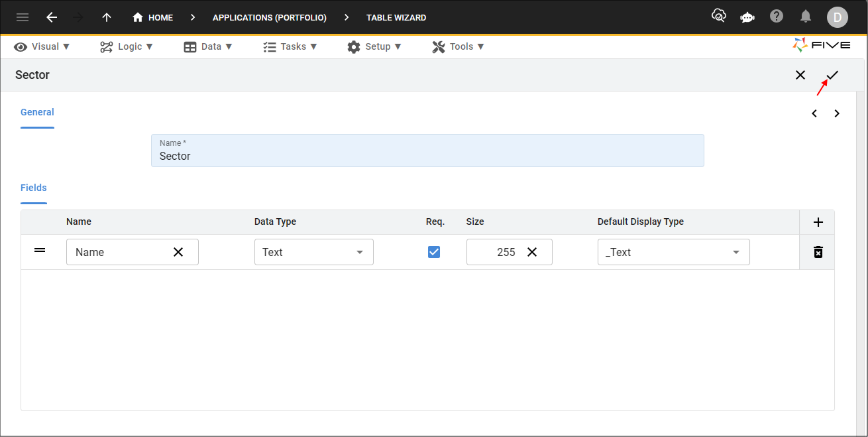Open APPLICATIONS (PORTFOLIO) breadcrumb
This screenshot has height=437, width=868.
(270, 18)
